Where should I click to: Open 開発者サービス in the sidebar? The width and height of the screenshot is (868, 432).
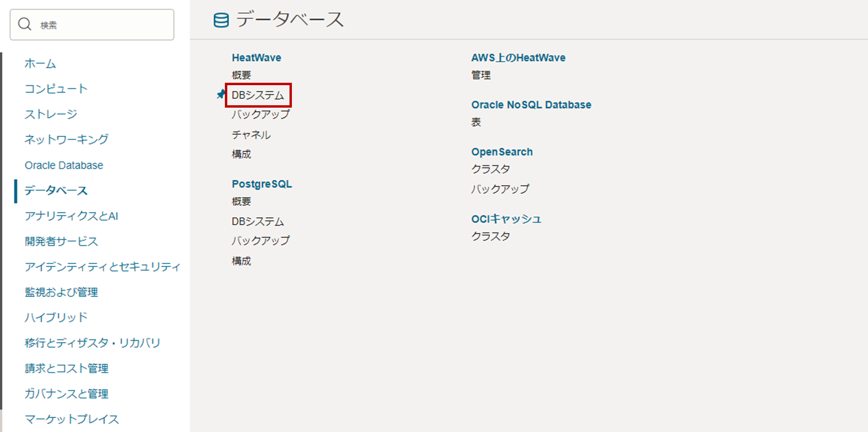(61, 241)
